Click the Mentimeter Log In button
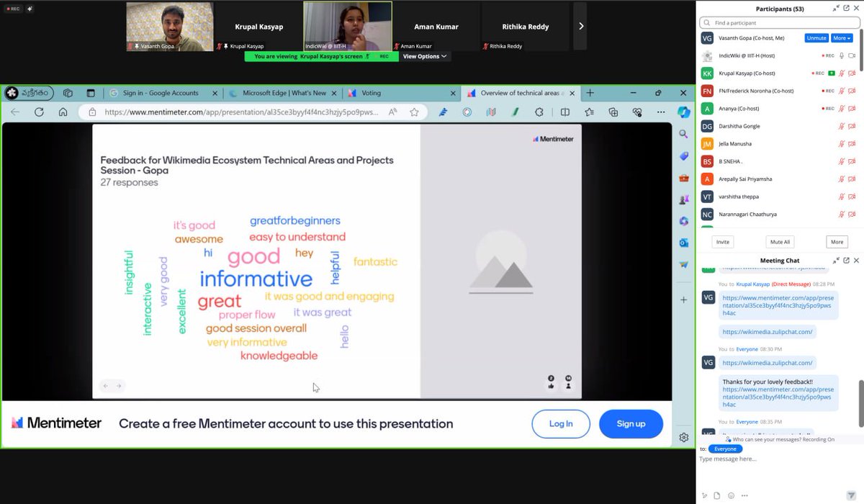The height and width of the screenshot is (504, 864). click(561, 424)
